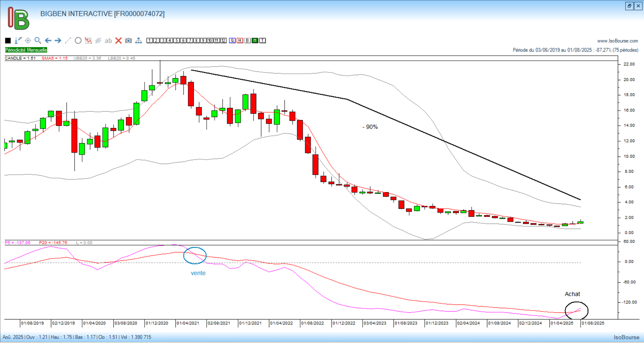Click the black square color icon
Image resolution: width=644 pixels, height=343 pixels.
(8, 41)
